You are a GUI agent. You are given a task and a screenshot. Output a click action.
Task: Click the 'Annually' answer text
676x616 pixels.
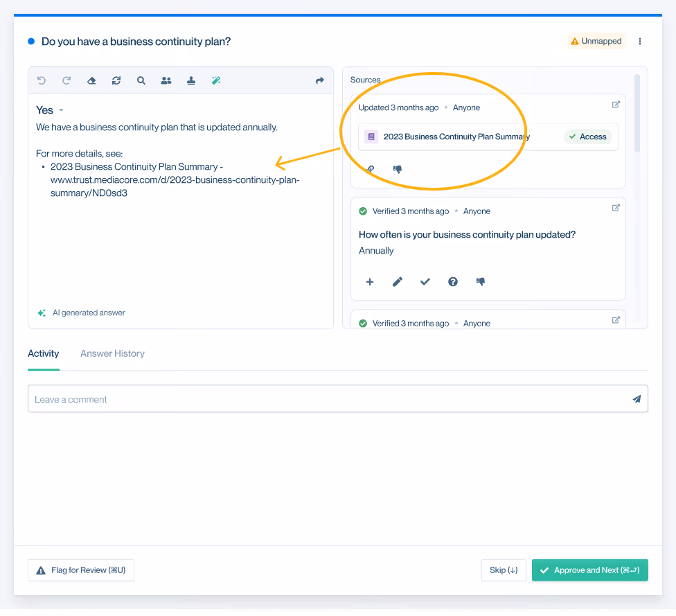point(376,251)
